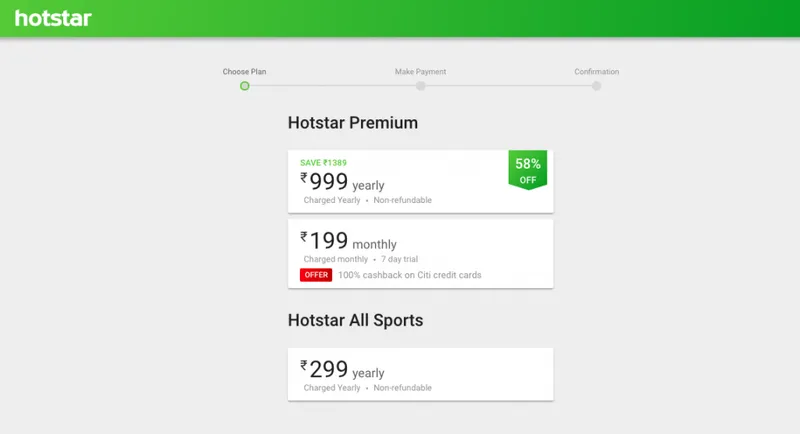Click the Make Payment step circle
Viewport: 800px width, 434px height.
[x=421, y=86]
